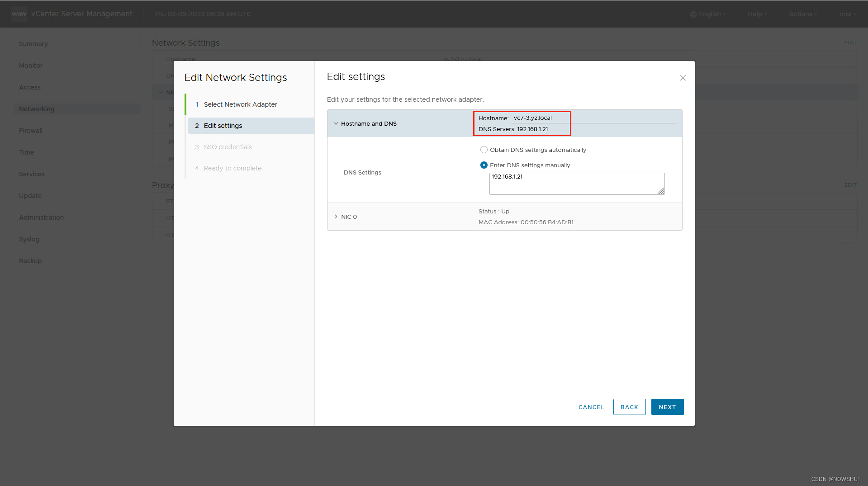This screenshot has width=868, height=486.
Task: Select Enter DNS settings manually
Action: [484, 165]
